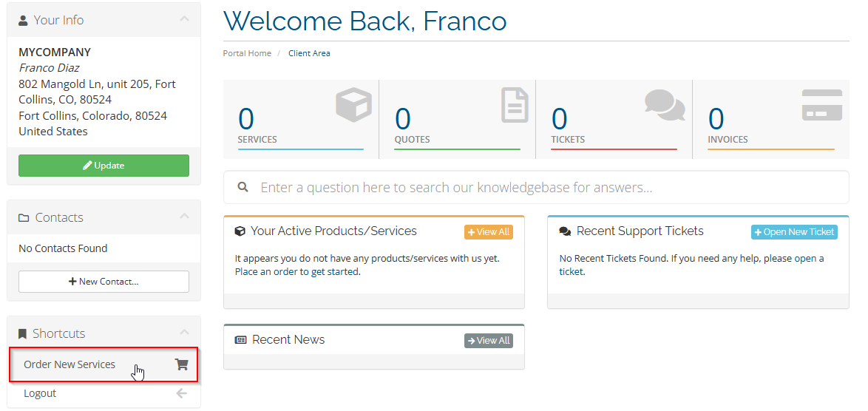
Task: Collapse the Your Info panel
Action: [x=184, y=20]
